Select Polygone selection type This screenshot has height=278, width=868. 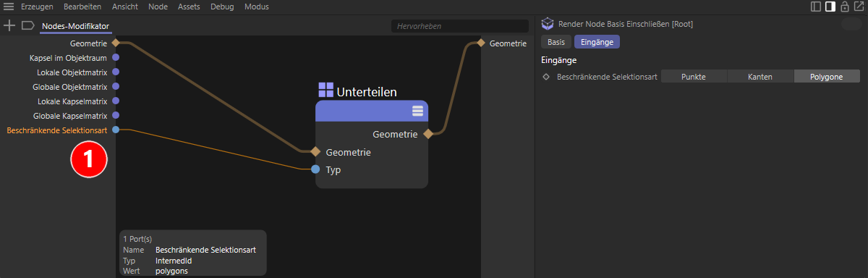coord(827,76)
